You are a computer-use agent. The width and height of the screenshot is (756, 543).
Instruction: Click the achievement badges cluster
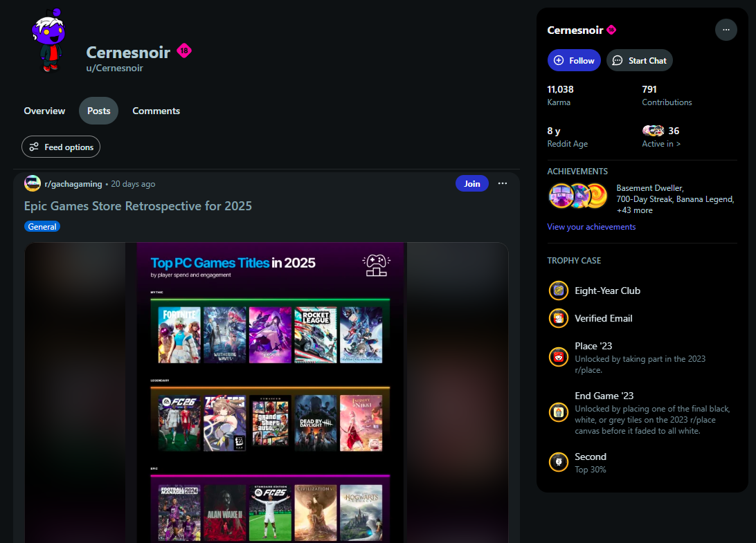click(578, 196)
